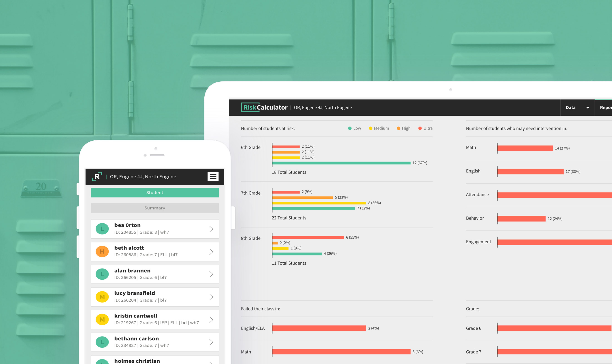Open alan brannen row chevron

211,274
